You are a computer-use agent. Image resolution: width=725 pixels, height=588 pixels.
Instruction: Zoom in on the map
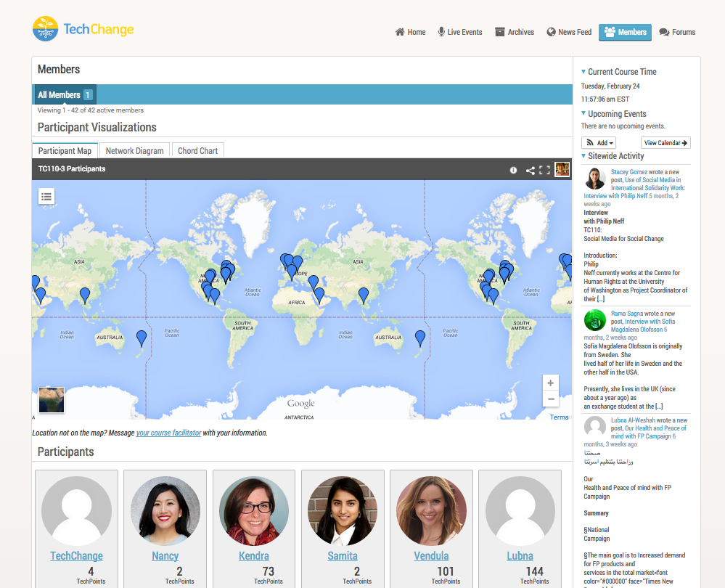(551, 383)
